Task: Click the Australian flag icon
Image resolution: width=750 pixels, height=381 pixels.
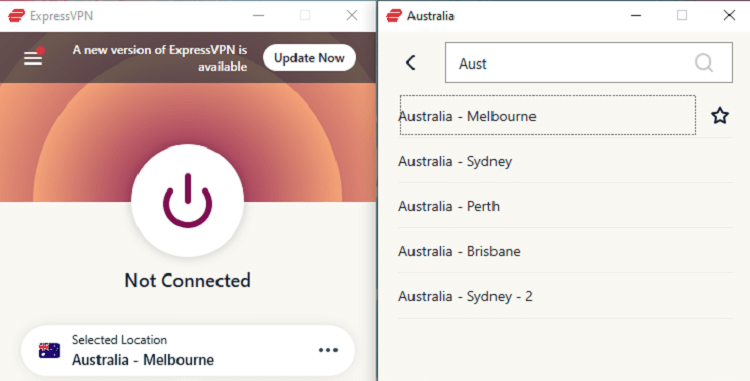Action: (x=49, y=350)
